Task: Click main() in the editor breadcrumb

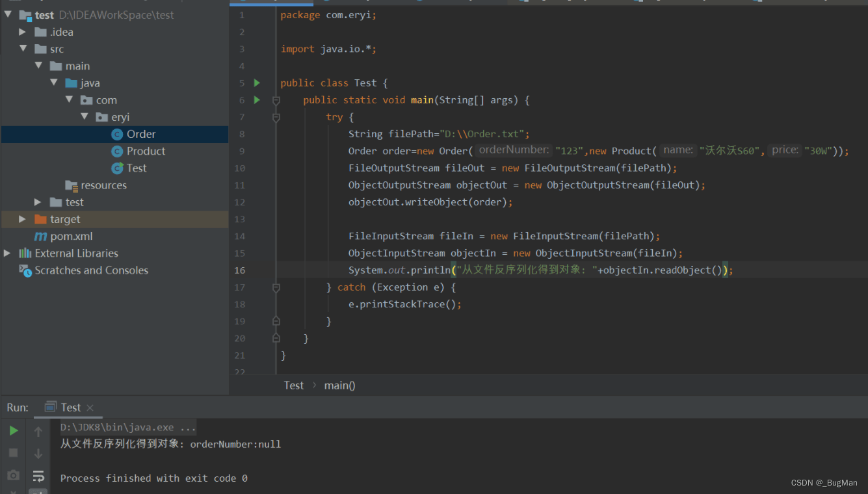Action: coord(339,385)
